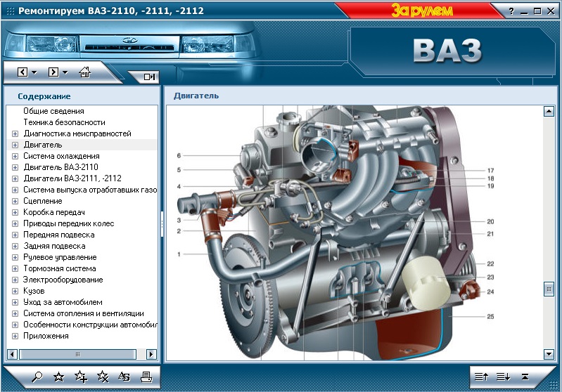
Task: Expand the Кузов tree node
Action: [x=15, y=291]
